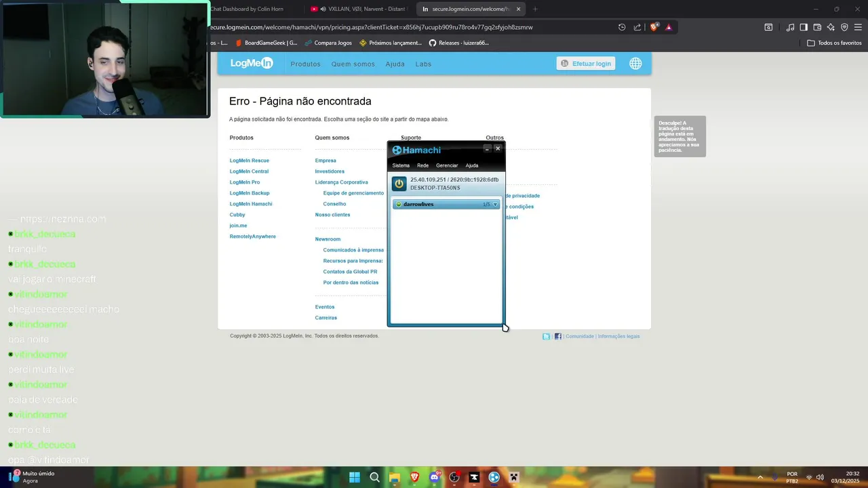Open the Comunidade footer link

point(580,336)
